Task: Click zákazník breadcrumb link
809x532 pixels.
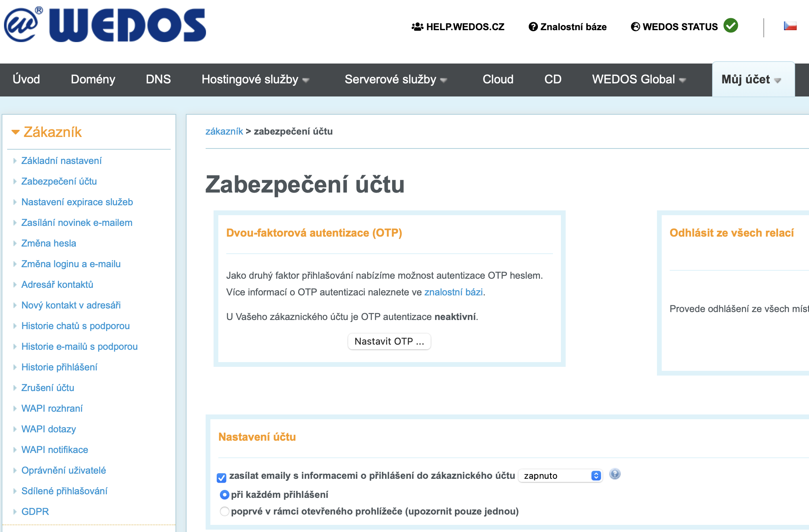Action: point(224,131)
